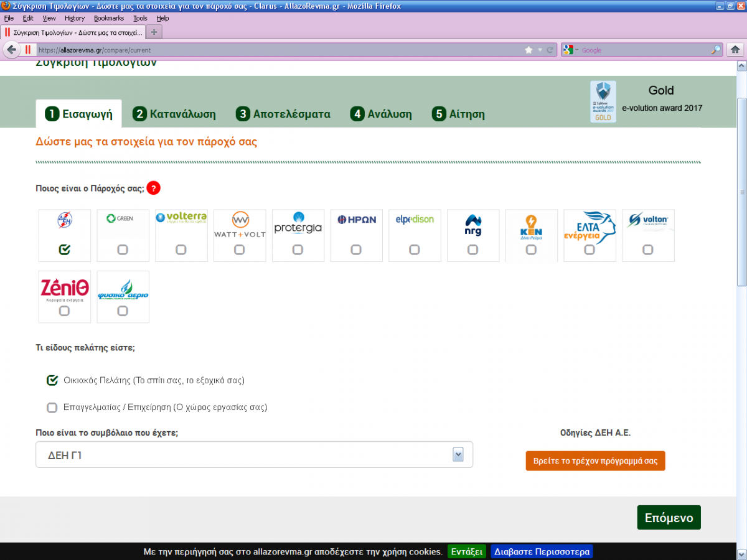Click the Επόμενο button
Viewport: 747px width, 560px height.
(669, 518)
